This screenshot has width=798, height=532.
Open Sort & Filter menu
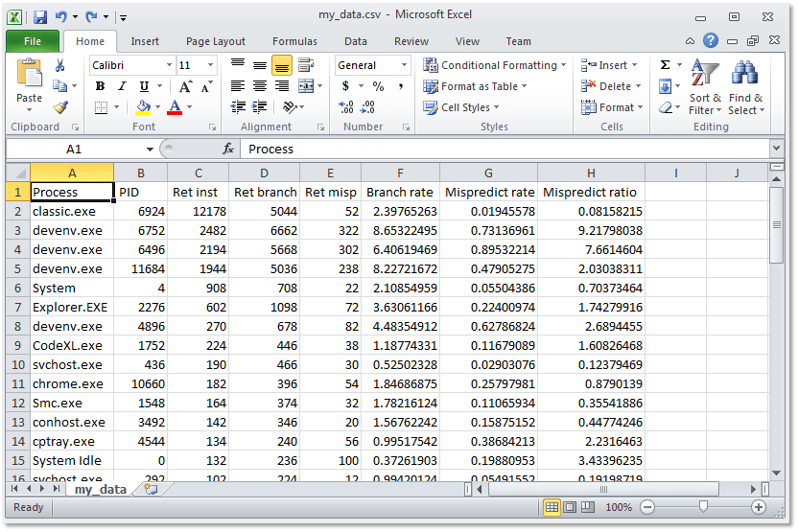click(705, 87)
